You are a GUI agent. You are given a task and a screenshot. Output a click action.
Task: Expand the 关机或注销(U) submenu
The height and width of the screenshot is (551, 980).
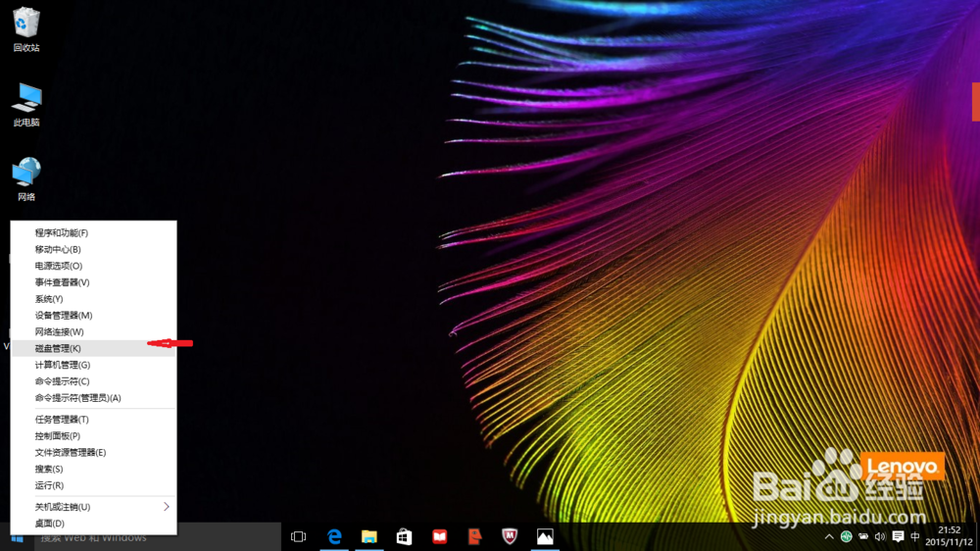[x=94, y=507]
